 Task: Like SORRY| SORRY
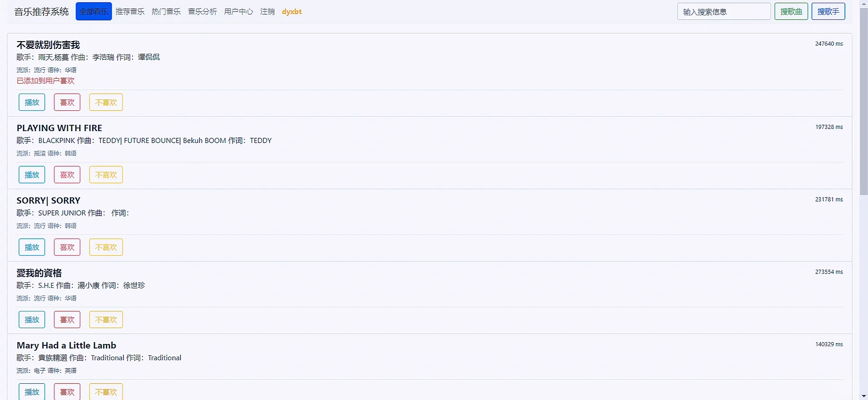pyautogui.click(x=67, y=247)
